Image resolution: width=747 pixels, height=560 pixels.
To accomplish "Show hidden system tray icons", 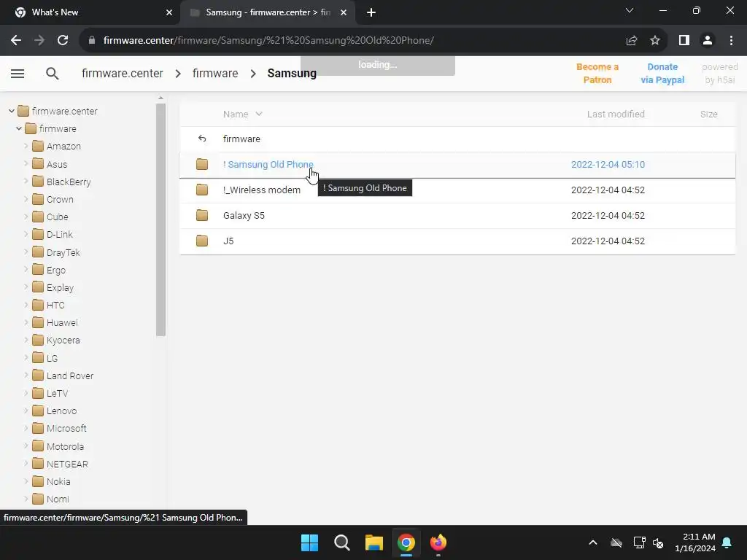I will (593, 542).
